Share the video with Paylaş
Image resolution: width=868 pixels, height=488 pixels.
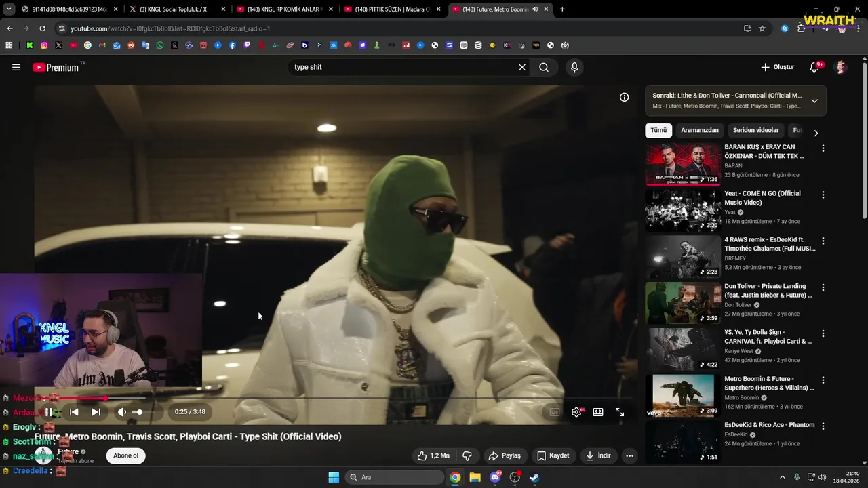point(505,455)
